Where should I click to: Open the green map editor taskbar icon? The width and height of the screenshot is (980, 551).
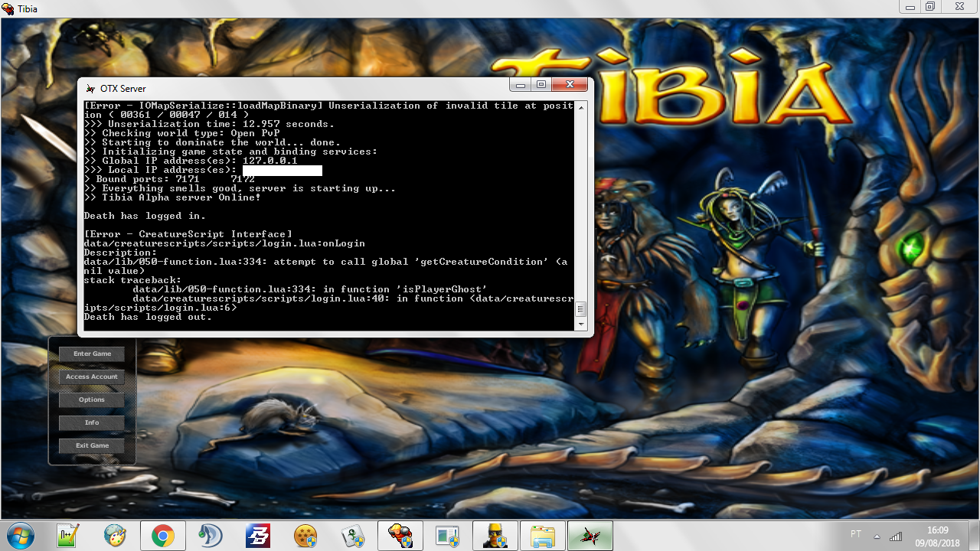pyautogui.click(x=353, y=536)
